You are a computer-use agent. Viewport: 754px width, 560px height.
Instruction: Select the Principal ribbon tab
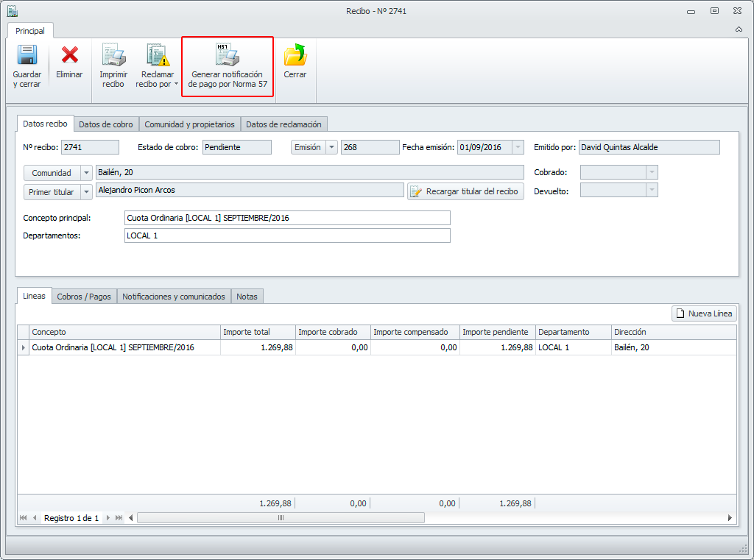point(29,31)
